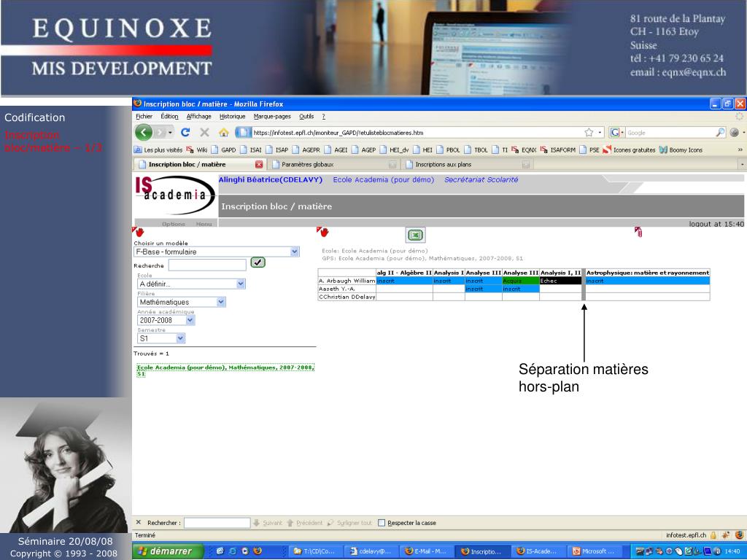747x560 pixels.
Task: Click blue inscrit cell under Astrophysique
Action: pyautogui.click(x=648, y=281)
